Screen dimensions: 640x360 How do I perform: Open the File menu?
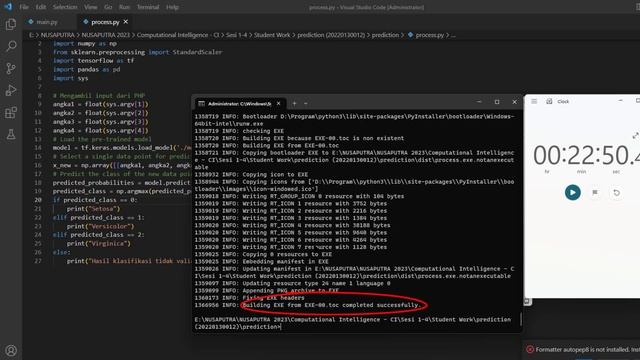(x=24, y=7)
